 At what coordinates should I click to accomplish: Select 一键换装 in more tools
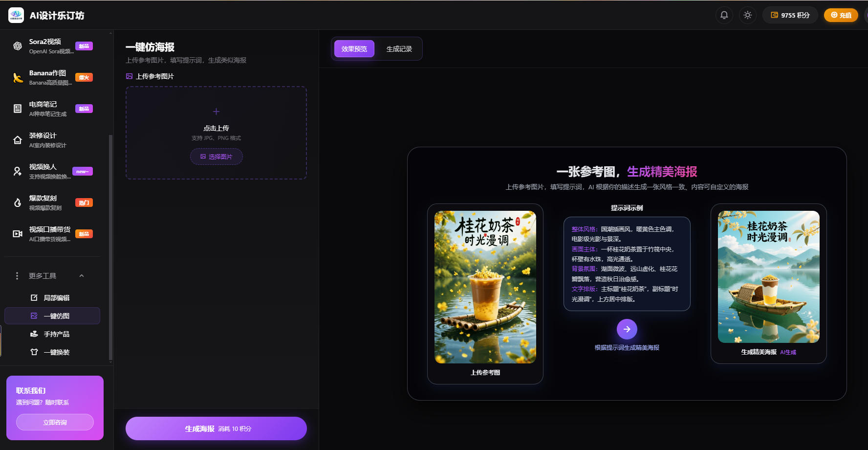coord(56,352)
